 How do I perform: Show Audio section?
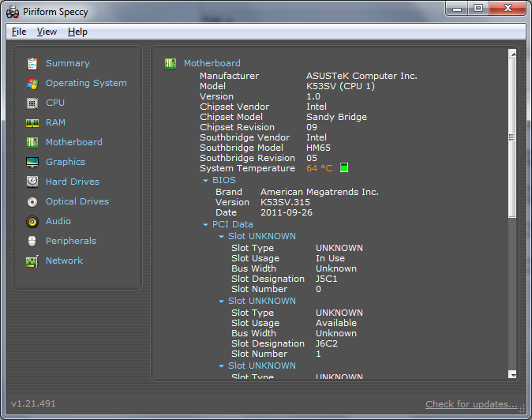click(x=58, y=221)
